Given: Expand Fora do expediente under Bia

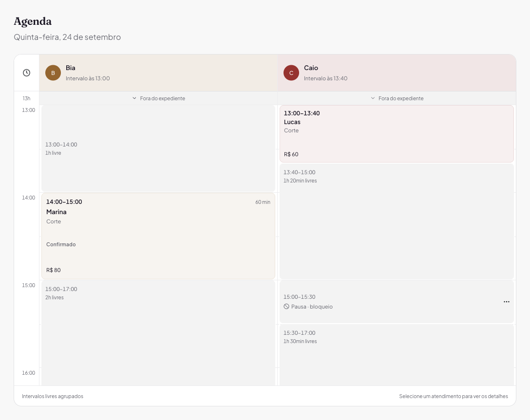Looking at the screenshot, I should tap(158, 98).
